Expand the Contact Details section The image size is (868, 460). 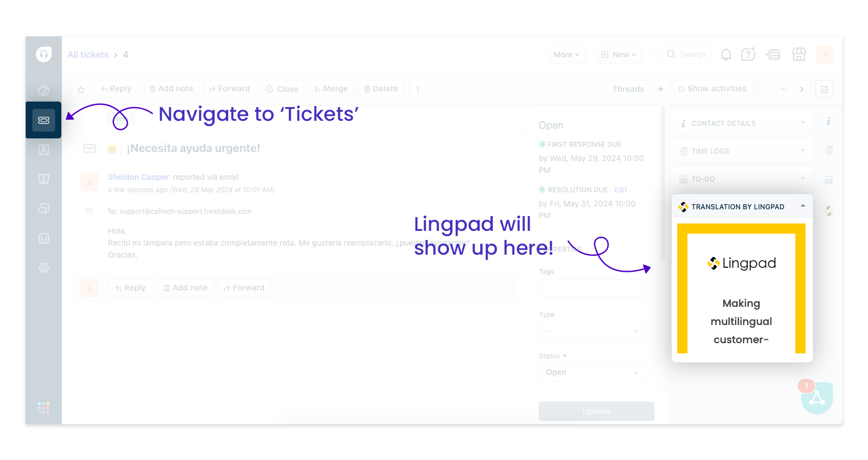click(x=742, y=123)
